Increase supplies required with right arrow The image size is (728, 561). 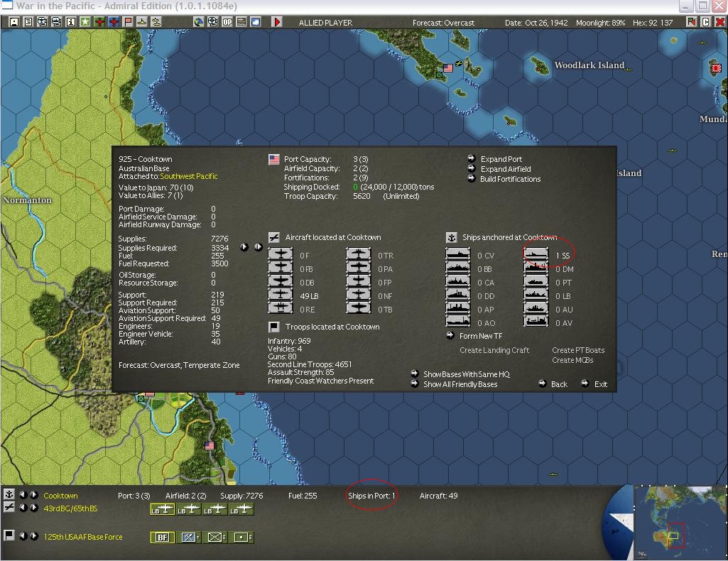click(258, 247)
